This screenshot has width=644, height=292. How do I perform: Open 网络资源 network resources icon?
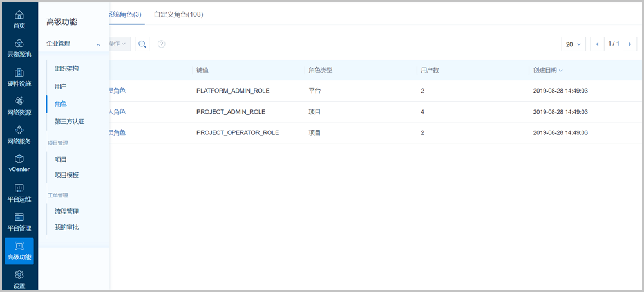19,102
